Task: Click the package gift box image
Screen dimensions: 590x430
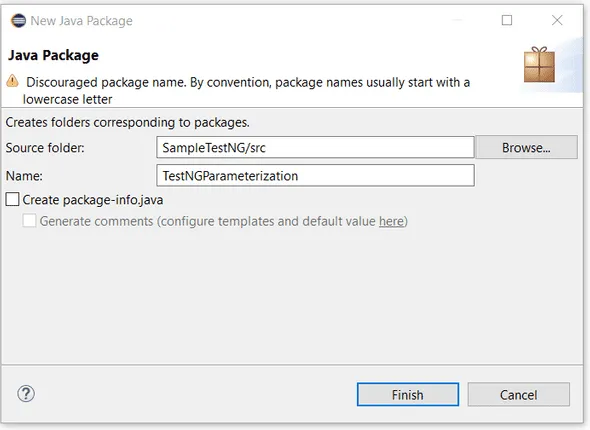Action: tap(539, 65)
